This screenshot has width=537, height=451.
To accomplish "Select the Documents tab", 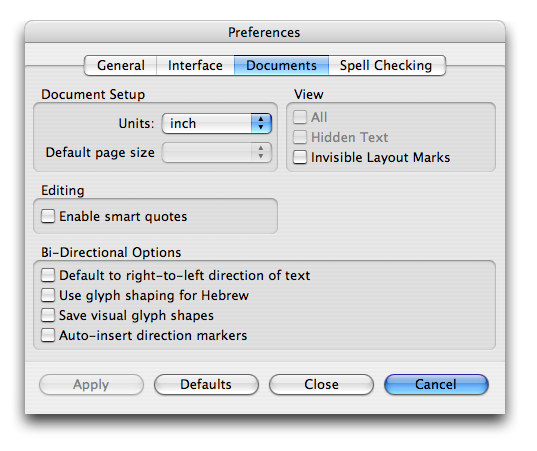I will click(282, 65).
